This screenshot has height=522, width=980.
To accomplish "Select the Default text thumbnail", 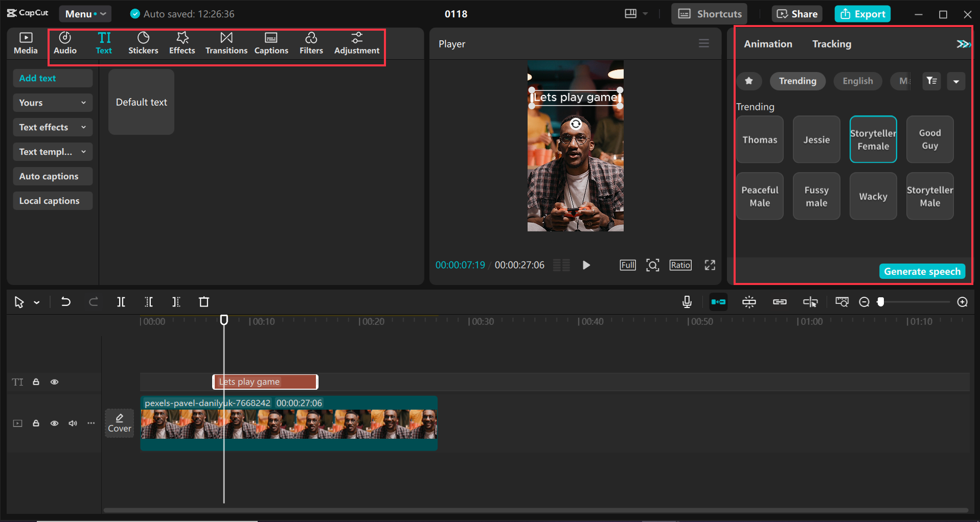I will pos(142,102).
